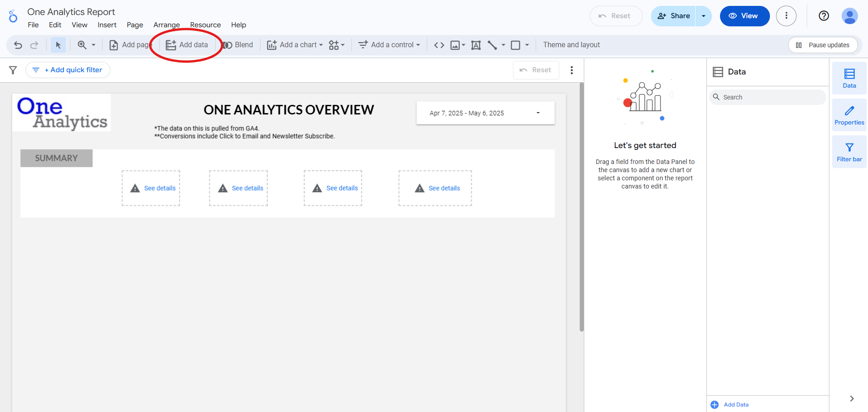Expand the shape type dropdown arrow
The height and width of the screenshot is (412, 868).
point(527,45)
